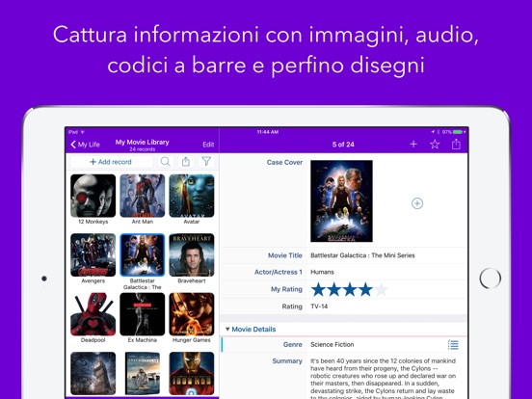Add a new record to the library
Screen dimensions: 532x399
pos(111,162)
